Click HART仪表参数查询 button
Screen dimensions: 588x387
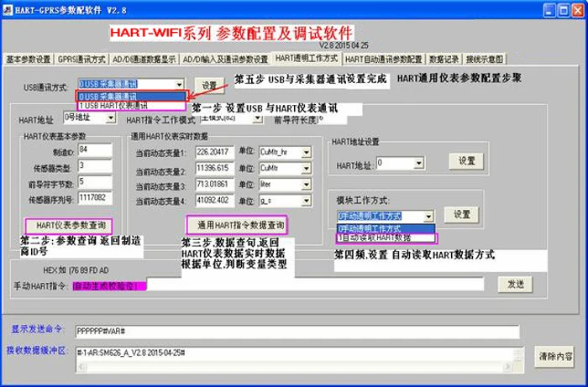[x=68, y=226]
